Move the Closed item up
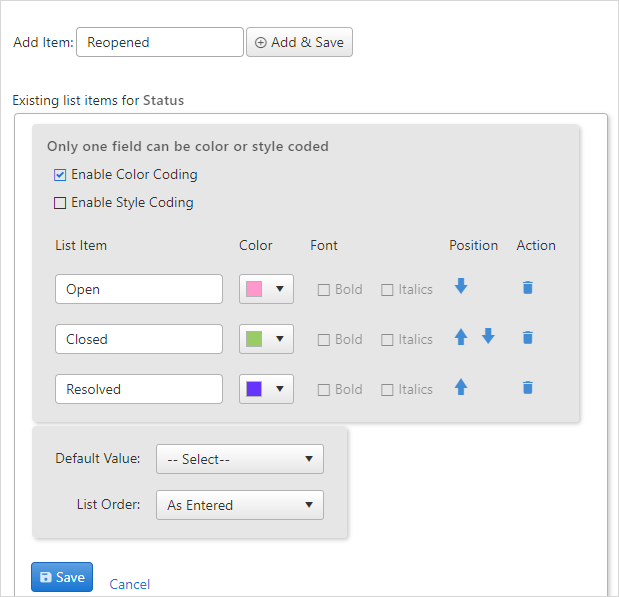 coord(461,337)
